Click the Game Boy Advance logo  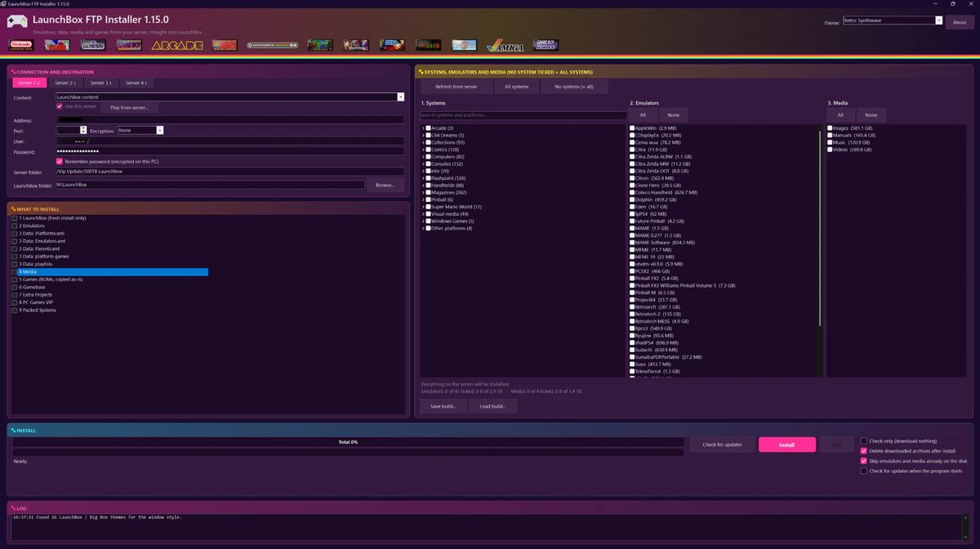[545, 45]
